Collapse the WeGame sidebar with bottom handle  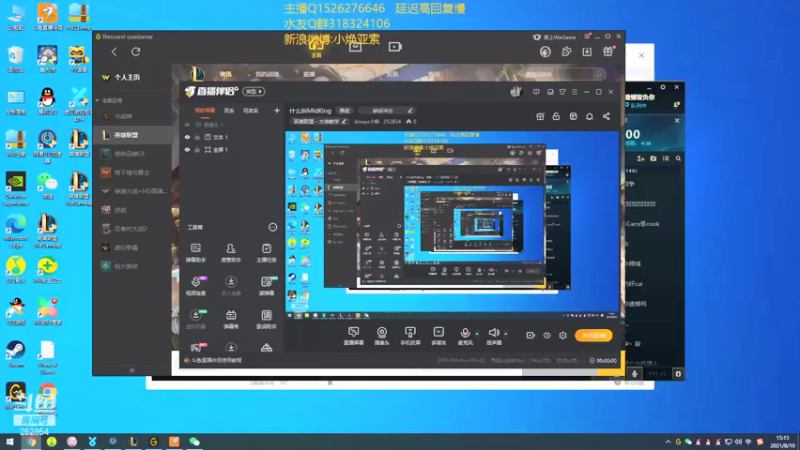pos(132,370)
